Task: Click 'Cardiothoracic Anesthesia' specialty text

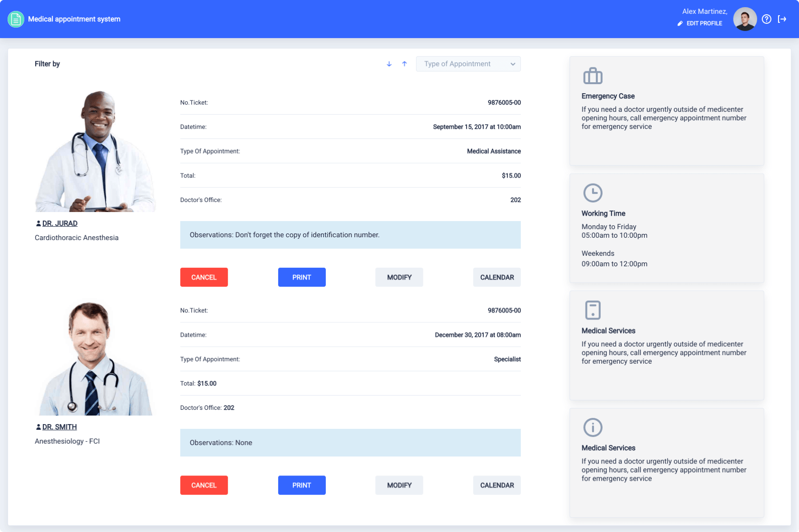Action: tap(77, 238)
